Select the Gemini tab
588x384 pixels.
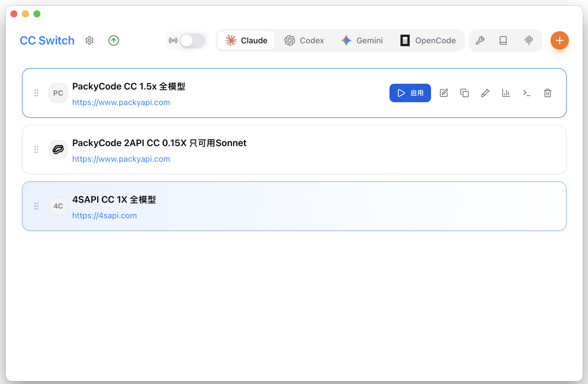362,40
